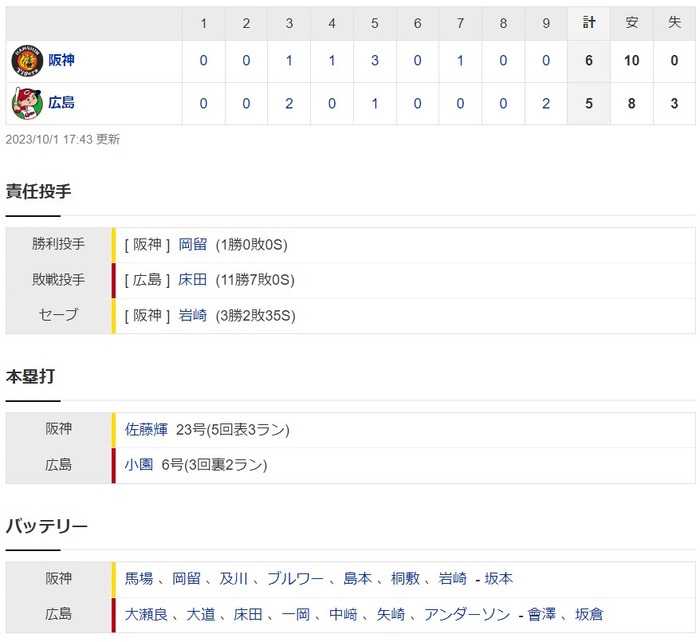Click 馬場 in Hanshin battery list
Viewport: 700px width, 642px height.
click(139, 579)
